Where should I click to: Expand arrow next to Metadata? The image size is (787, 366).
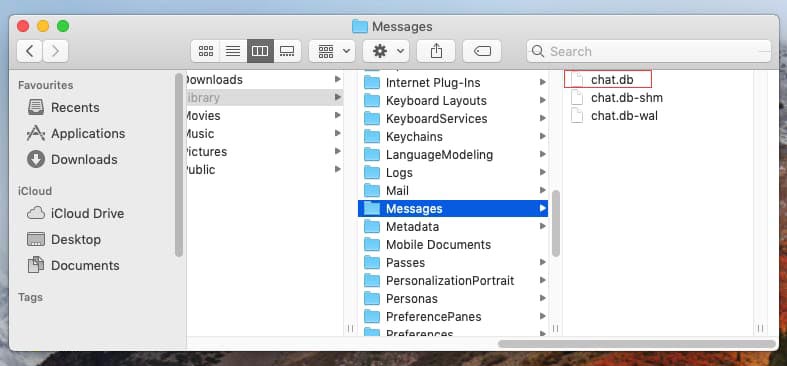[x=543, y=226]
